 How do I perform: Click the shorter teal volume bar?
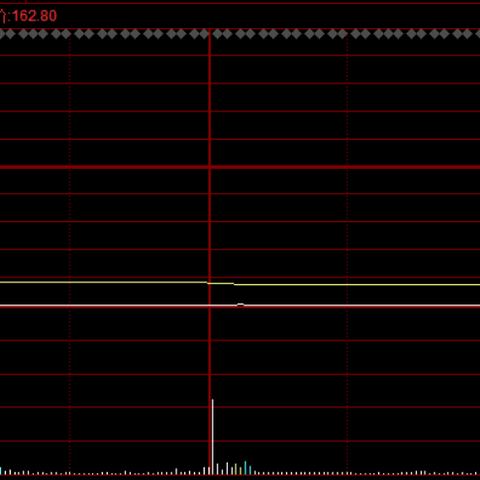(x=250, y=470)
